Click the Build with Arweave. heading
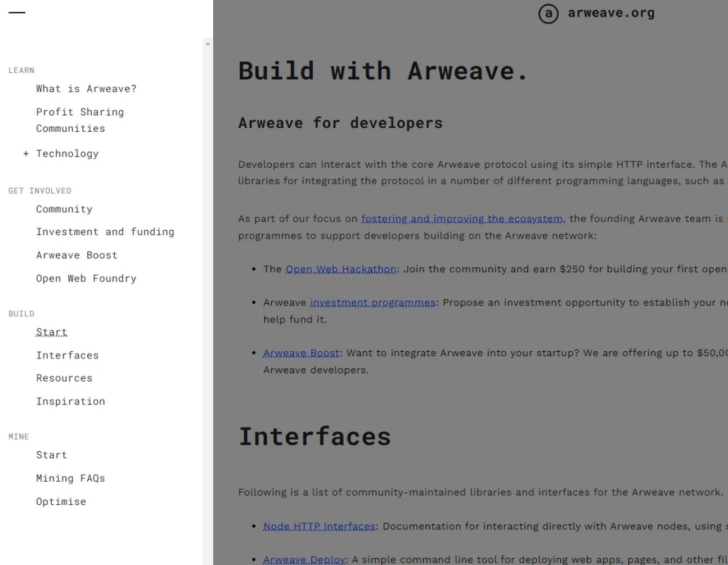This screenshot has height=565, width=728. click(x=383, y=71)
